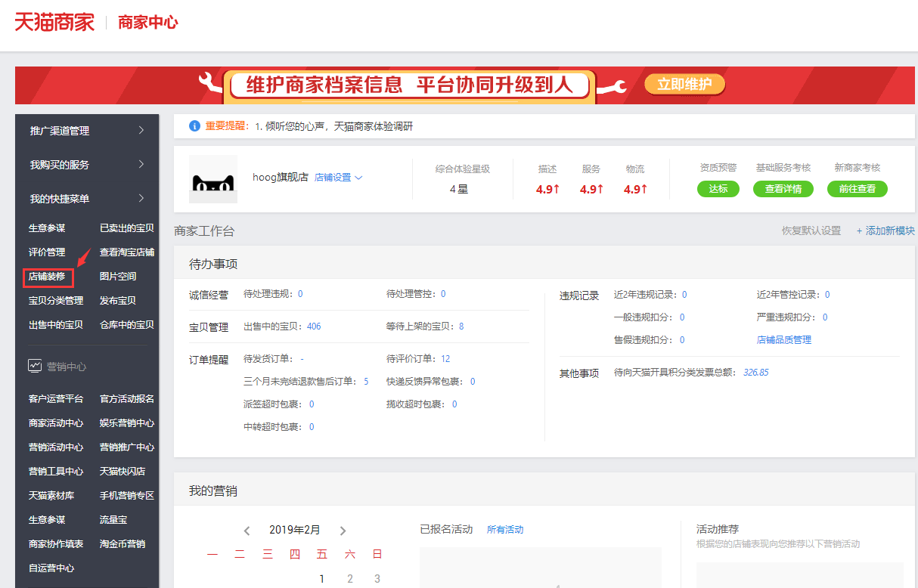Click 查看详情 green button

(783, 189)
